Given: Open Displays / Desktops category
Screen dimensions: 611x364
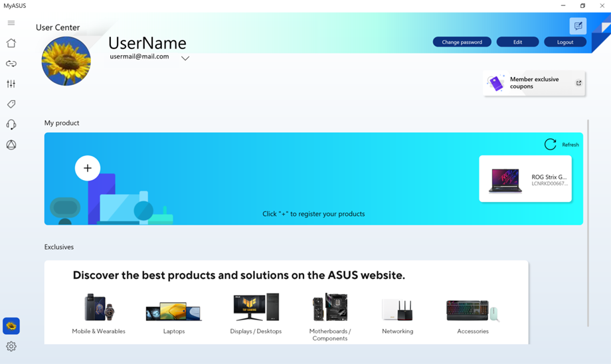Looking at the screenshot, I should (256, 314).
